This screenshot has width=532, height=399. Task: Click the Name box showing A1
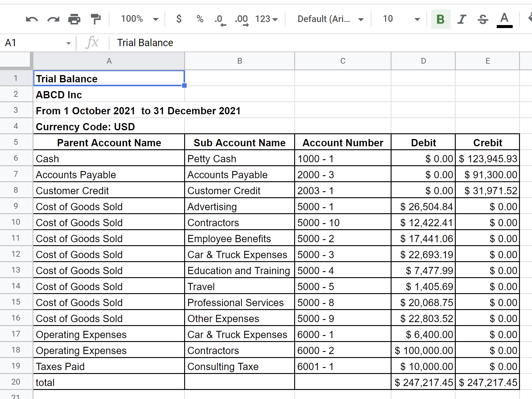coord(33,43)
